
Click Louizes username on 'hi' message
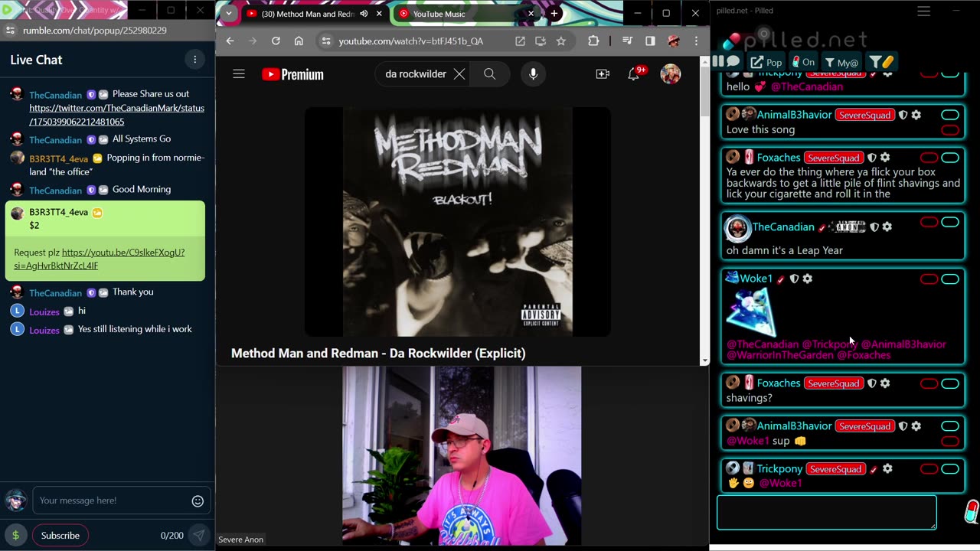tap(44, 311)
